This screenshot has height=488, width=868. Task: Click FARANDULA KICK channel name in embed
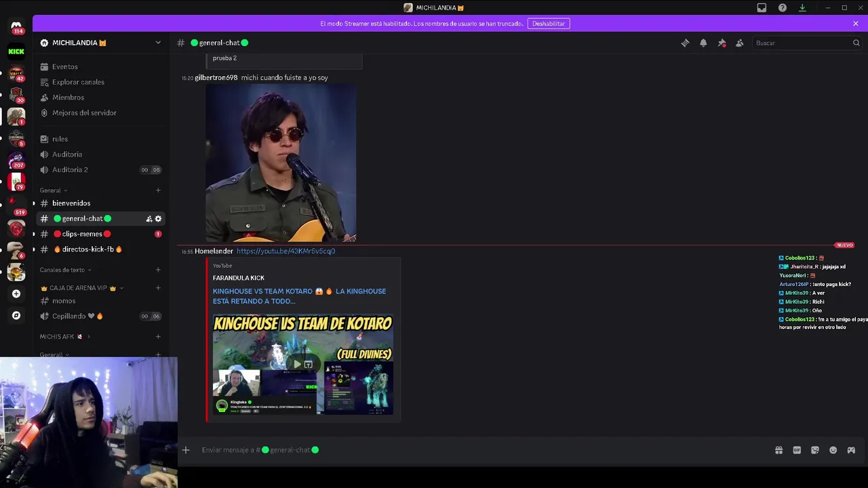(239, 278)
